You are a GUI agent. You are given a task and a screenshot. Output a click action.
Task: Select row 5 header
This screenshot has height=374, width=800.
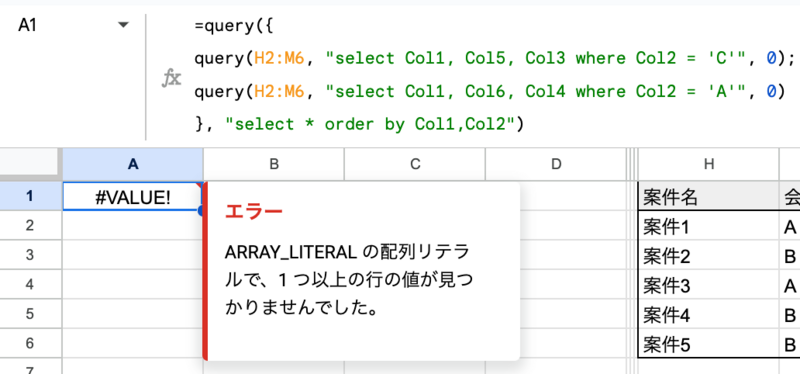pyautogui.click(x=31, y=313)
